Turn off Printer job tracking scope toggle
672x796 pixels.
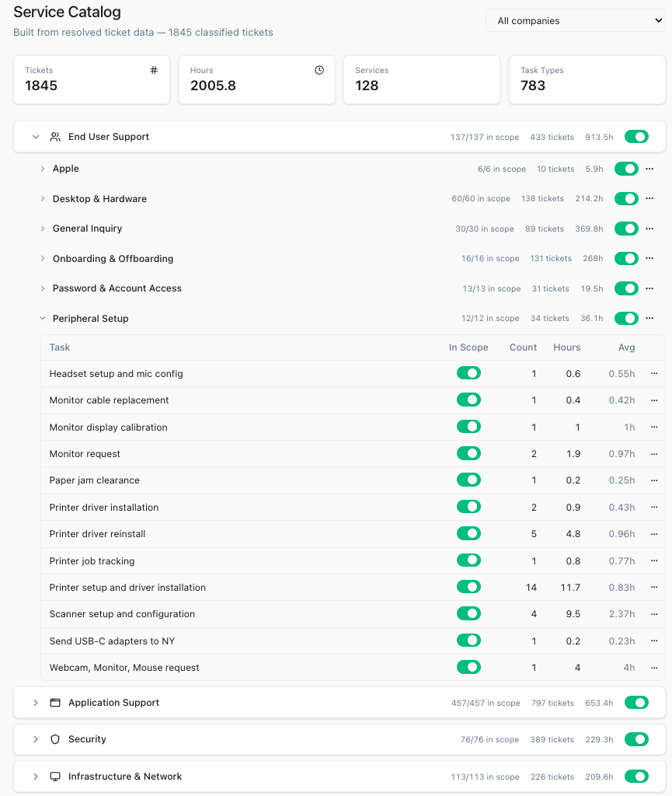468,560
